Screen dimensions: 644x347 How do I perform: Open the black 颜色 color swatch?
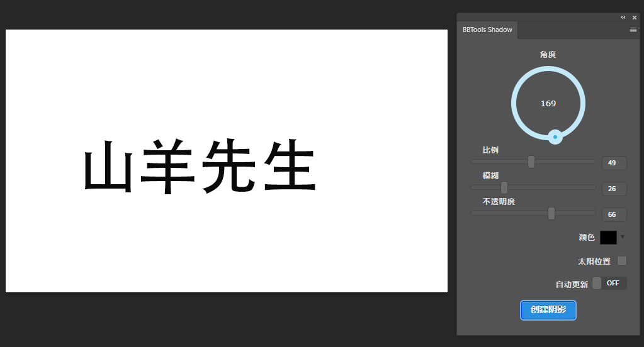click(608, 238)
